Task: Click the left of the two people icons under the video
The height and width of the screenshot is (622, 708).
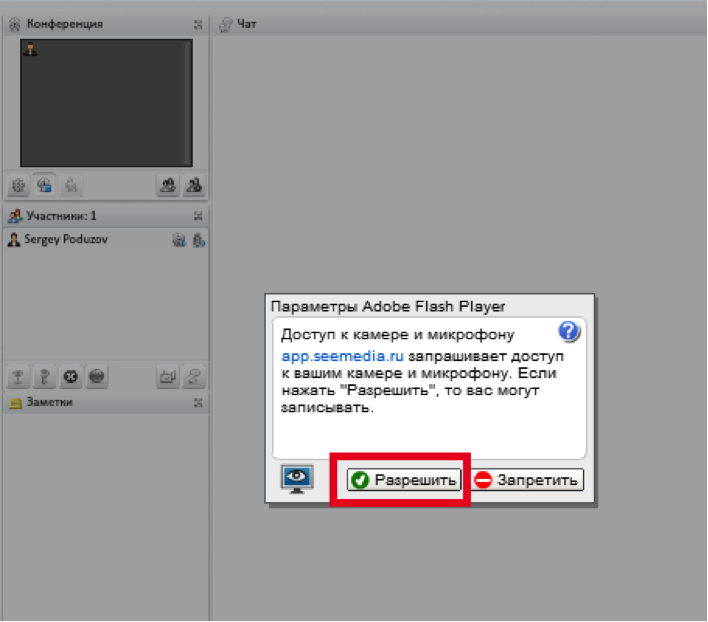Action: (x=168, y=185)
